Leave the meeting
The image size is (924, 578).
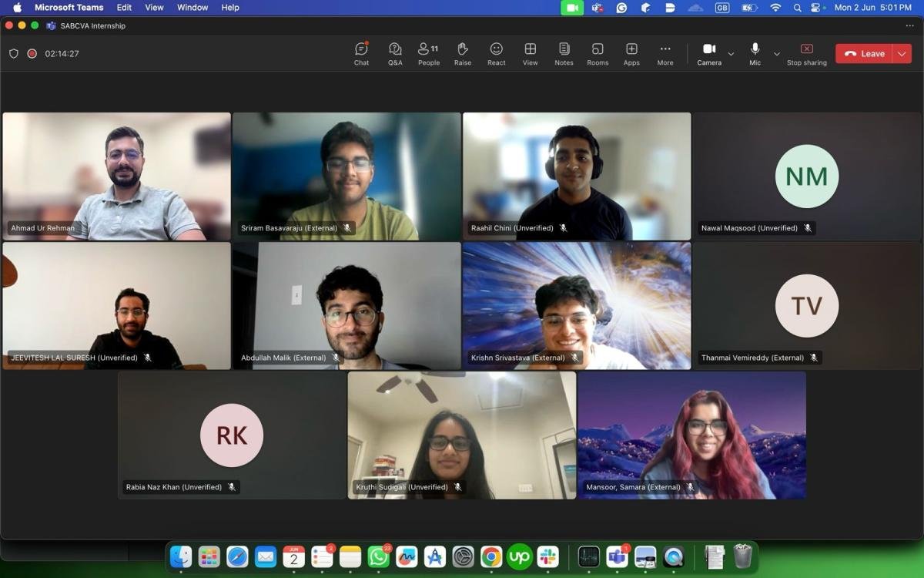pyautogui.click(x=864, y=54)
